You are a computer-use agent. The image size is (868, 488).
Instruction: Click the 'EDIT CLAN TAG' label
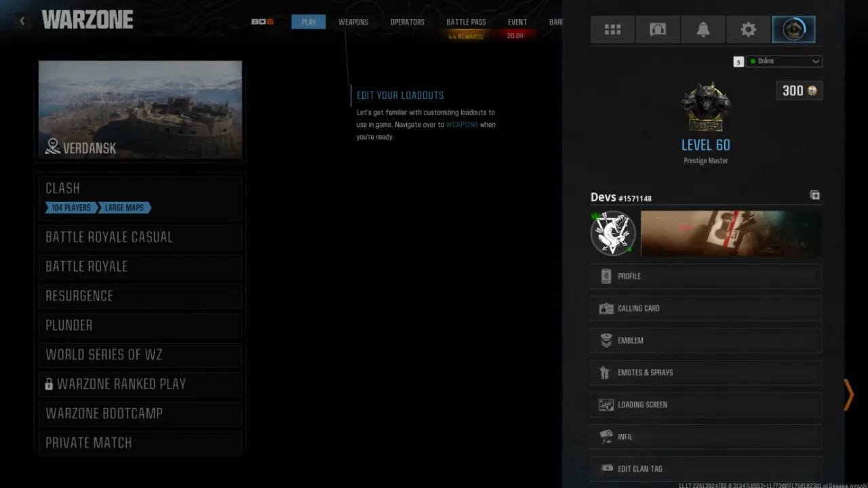[640, 469]
